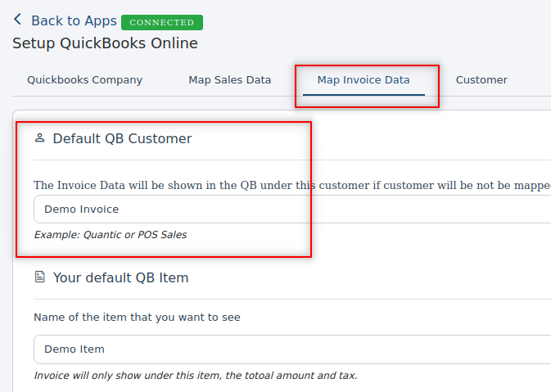Click the Name of the item label
Image resolution: width=551 pixels, height=392 pixels.
click(x=137, y=318)
